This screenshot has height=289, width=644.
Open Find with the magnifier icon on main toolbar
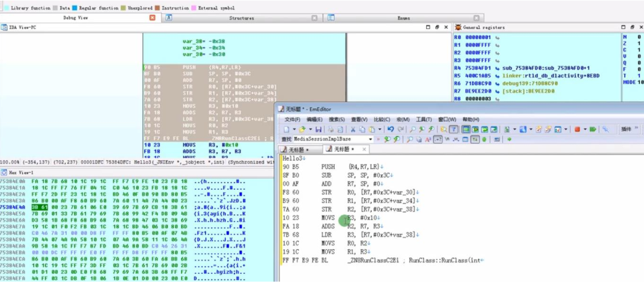413,129
